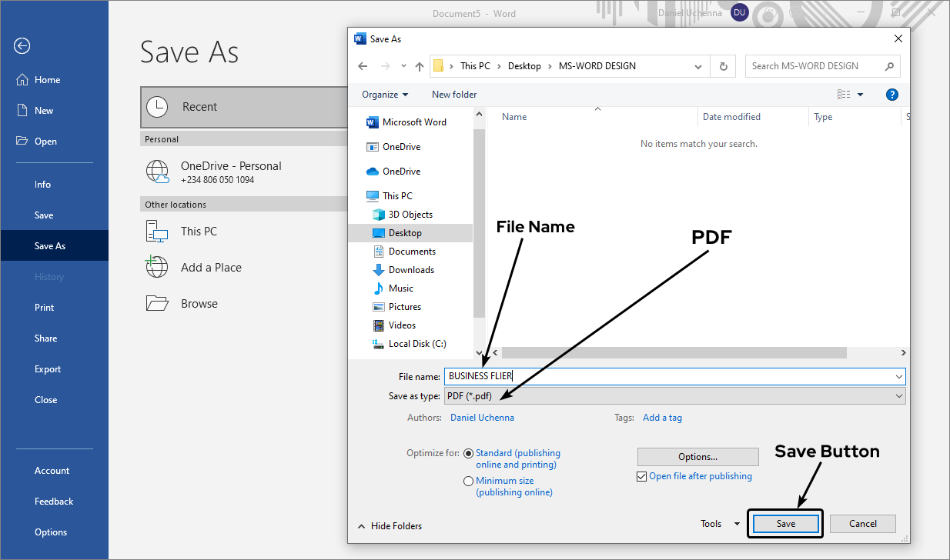Open the Downloads folder in navigation pane
Viewport: 950px width, 560px height.
(x=411, y=270)
